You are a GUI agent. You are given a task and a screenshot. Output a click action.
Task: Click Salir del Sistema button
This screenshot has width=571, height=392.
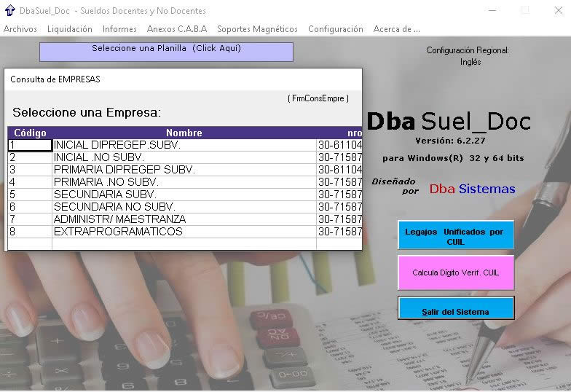point(455,311)
